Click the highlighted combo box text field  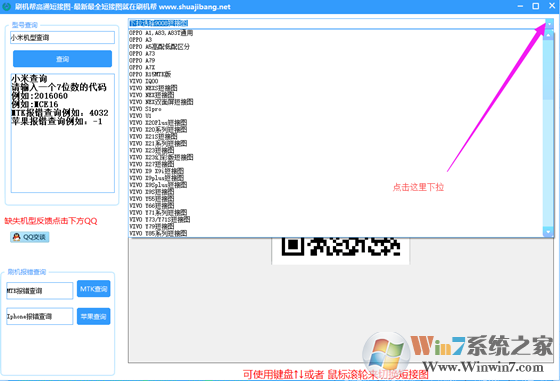point(336,24)
